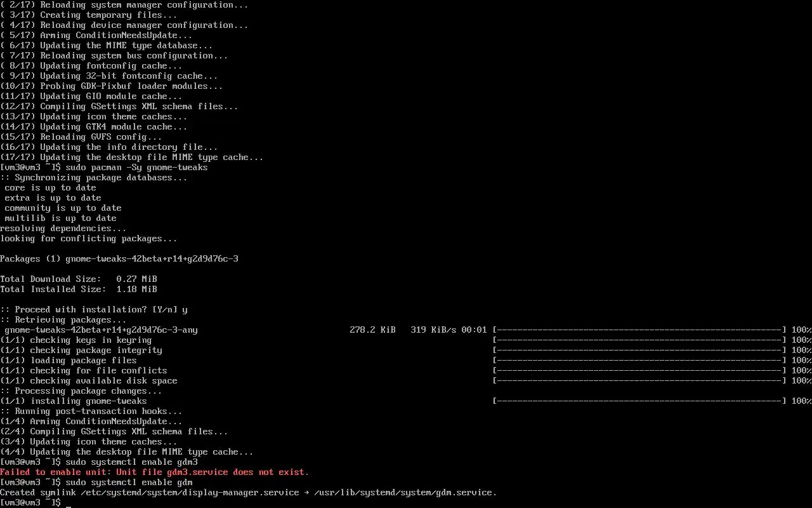This screenshot has width=812, height=508.
Task: Click "(14/17) Updating GTK4 module cache..." line
Action: click(94, 126)
